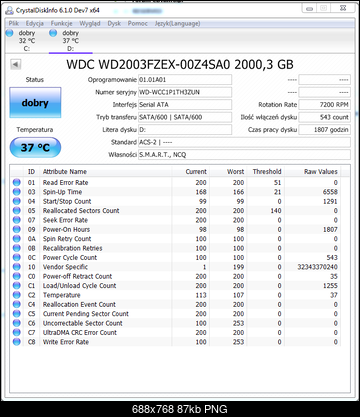This screenshot has width=360, height=417.
Task: Select the Spin-Up Time attribute name
Action: click(x=62, y=192)
